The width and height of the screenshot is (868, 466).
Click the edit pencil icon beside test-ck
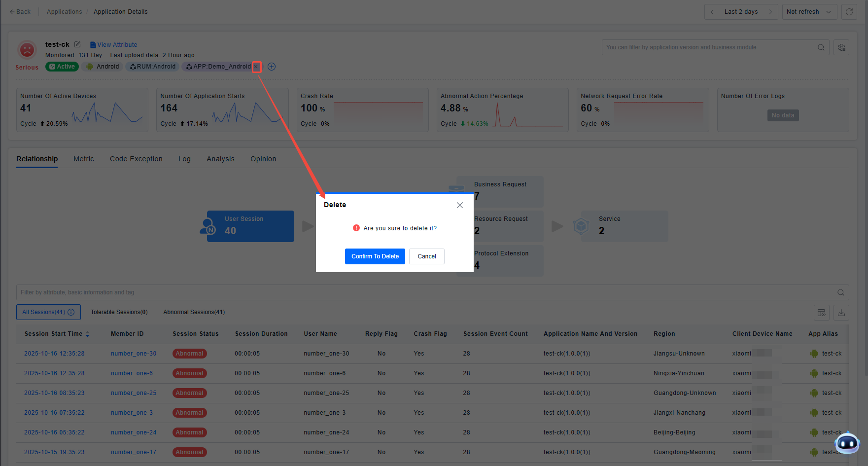point(77,44)
